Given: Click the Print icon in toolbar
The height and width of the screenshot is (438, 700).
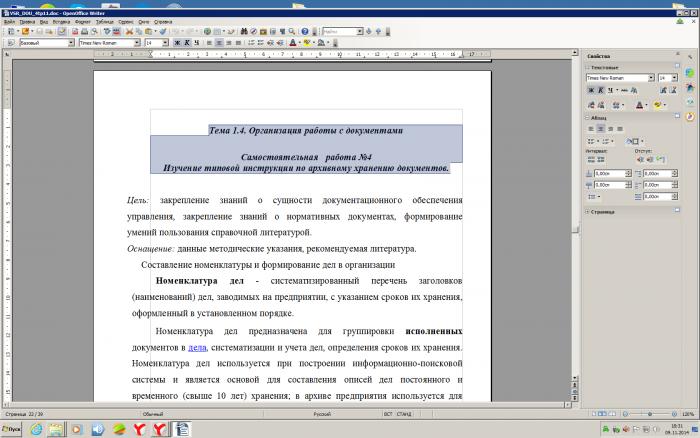Looking at the screenshot, I should coord(84,32).
